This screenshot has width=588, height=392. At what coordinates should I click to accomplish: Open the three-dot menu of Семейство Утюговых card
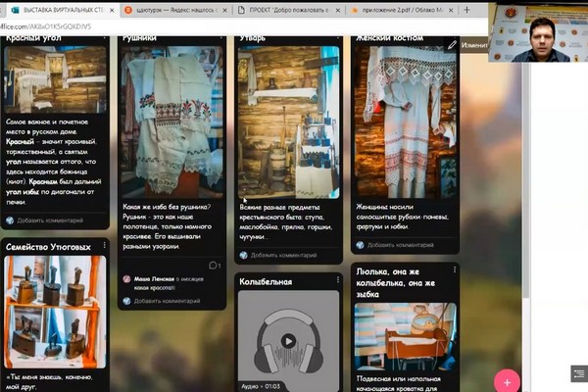pos(104,246)
